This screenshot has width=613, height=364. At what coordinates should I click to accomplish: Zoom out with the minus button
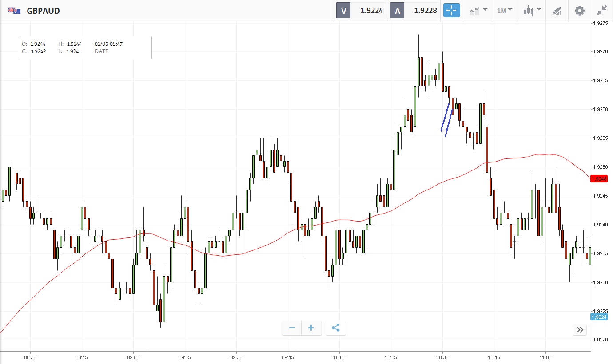(x=292, y=328)
